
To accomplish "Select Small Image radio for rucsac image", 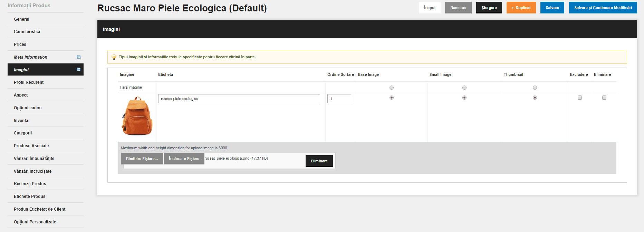I will pyautogui.click(x=464, y=98).
